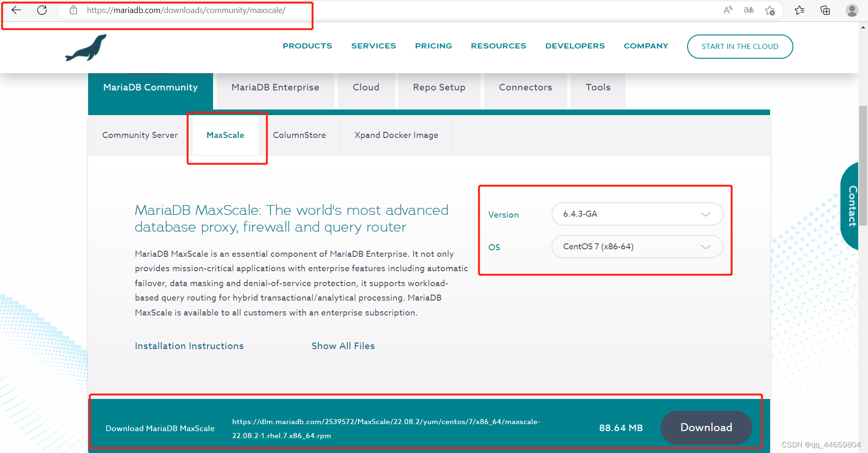Viewport: 868px width, 453px height.
Task: Select the Xpand Docker Image sub-tab
Action: pos(396,135)
